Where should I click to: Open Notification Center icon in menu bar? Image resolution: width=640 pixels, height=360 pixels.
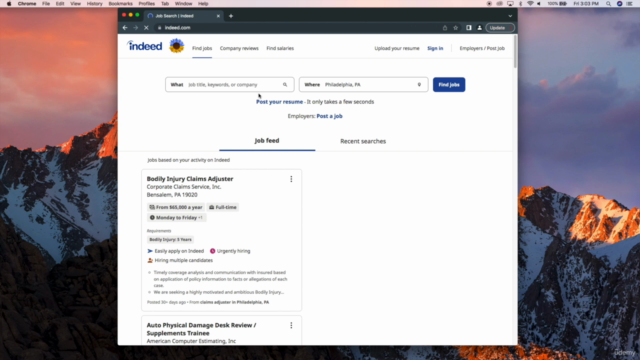coord(630,4)
